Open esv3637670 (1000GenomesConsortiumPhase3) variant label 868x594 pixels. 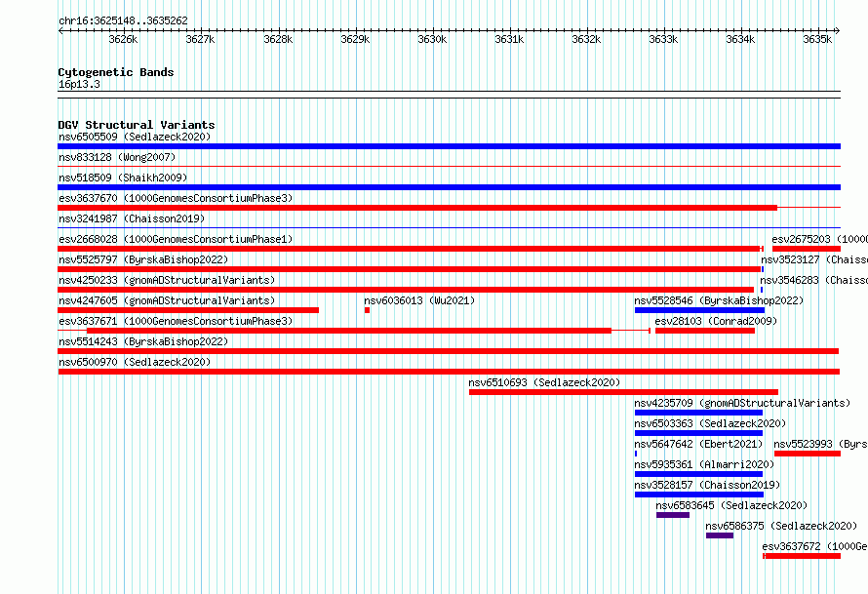tap(176, 198)
